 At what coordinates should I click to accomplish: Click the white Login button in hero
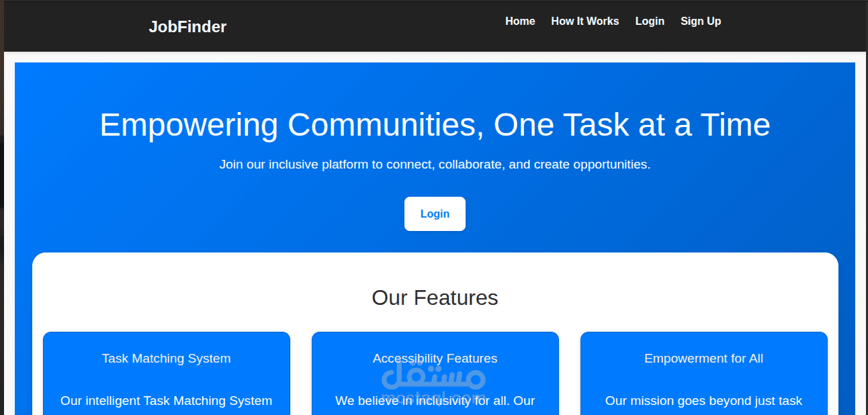click(435, 214)
